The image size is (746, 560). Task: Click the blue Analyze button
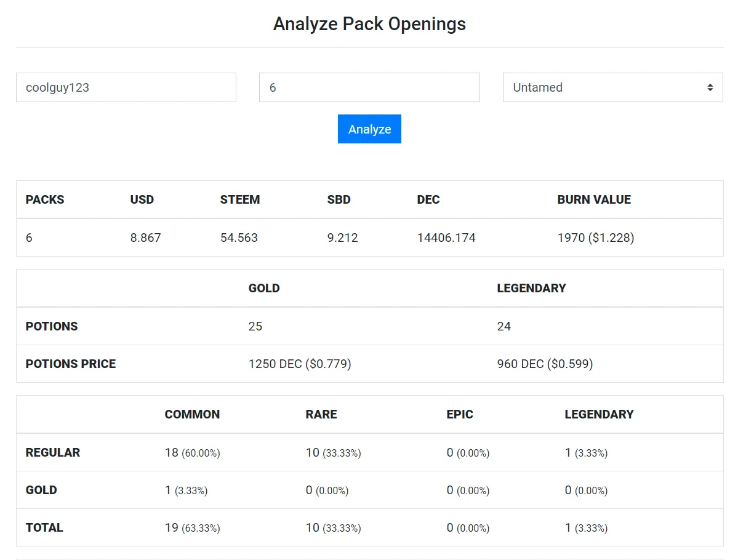(369, 129)
